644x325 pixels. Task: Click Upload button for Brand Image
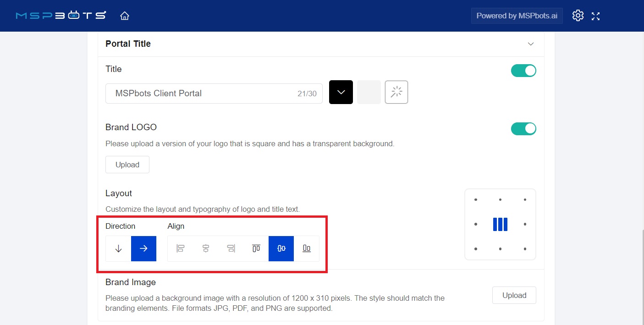pos(514,295)
